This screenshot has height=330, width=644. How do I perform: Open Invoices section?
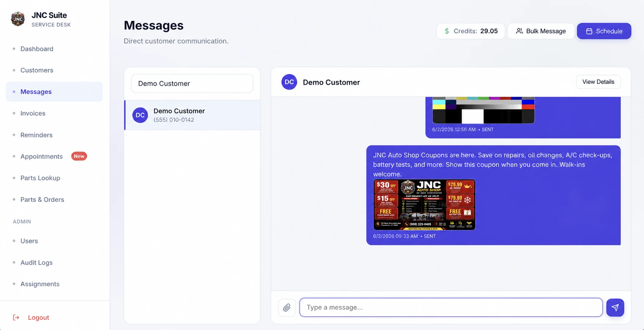coord(33,113)
